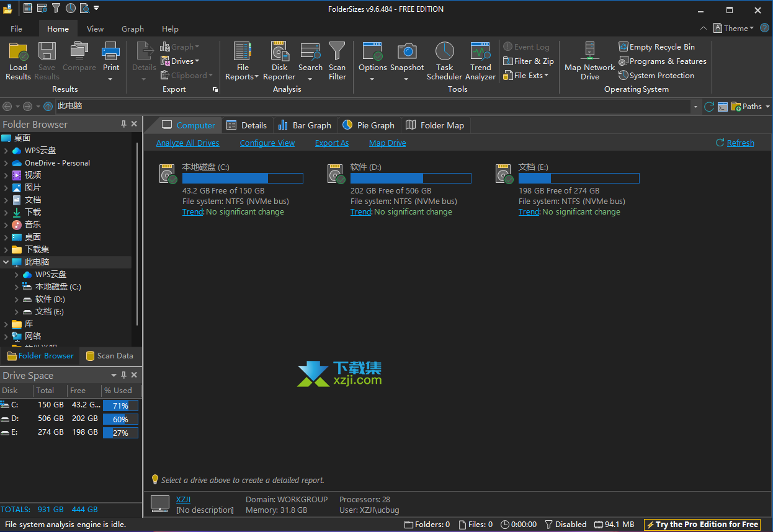This screenshot has width=773, height=532.
Task: Open the Drives dropdown in Export
Action: pyautogui.click(x=180, y=61)
